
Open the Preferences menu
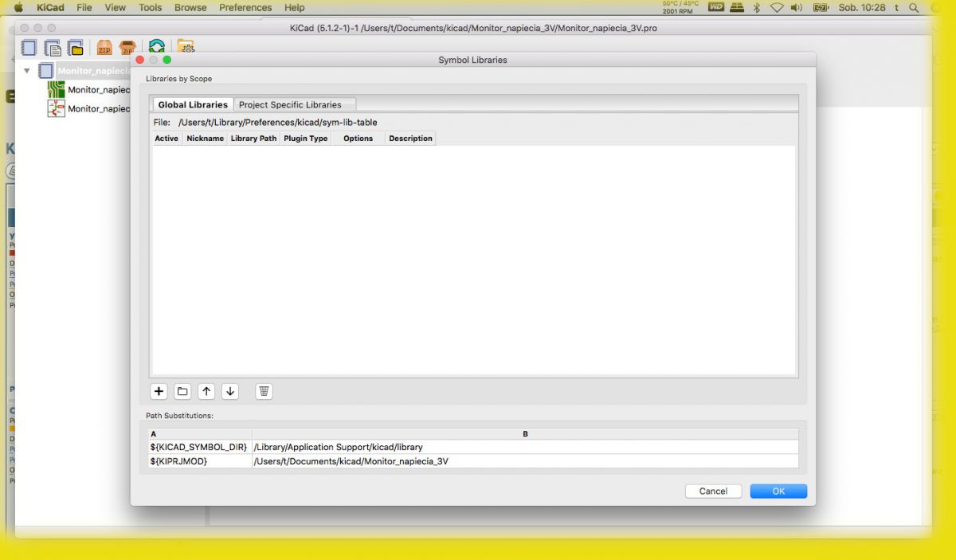(x=245, y=7)
